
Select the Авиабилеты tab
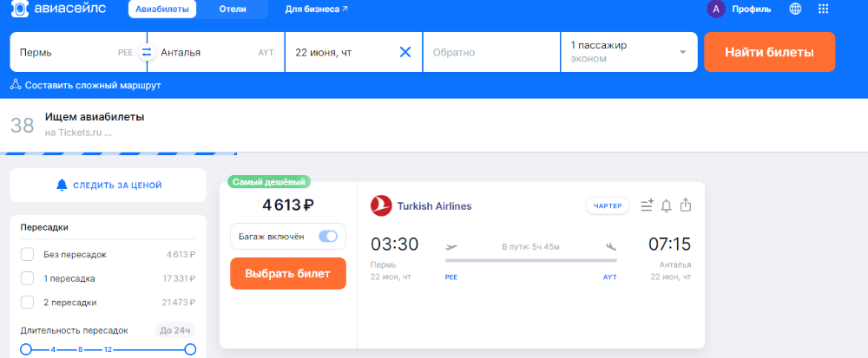162,9
